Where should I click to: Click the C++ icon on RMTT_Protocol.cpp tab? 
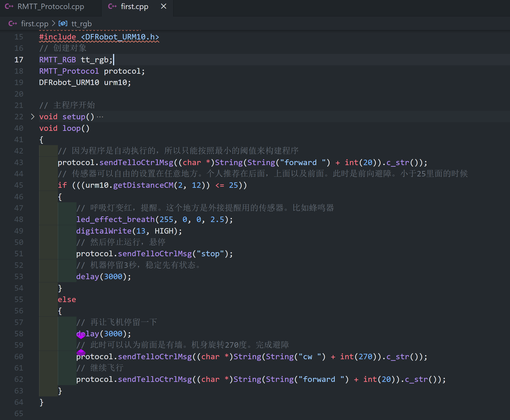click(x=9, y=7)
